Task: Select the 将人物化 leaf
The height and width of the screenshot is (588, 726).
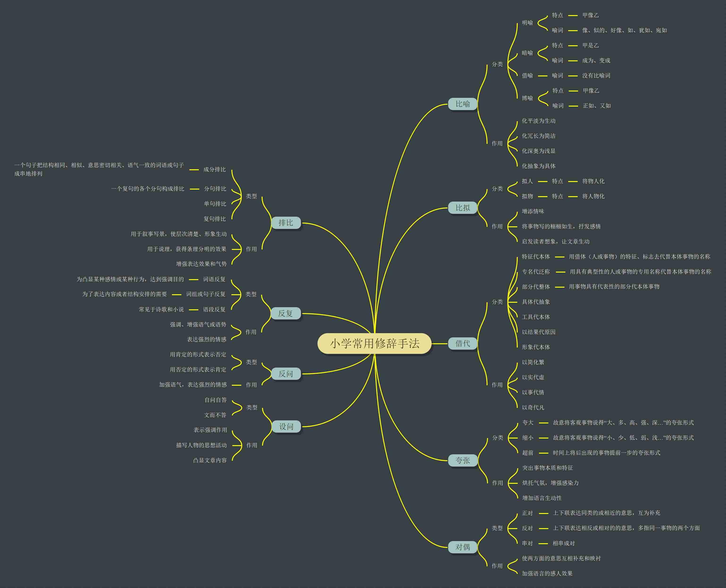Action: pos(593,196)
